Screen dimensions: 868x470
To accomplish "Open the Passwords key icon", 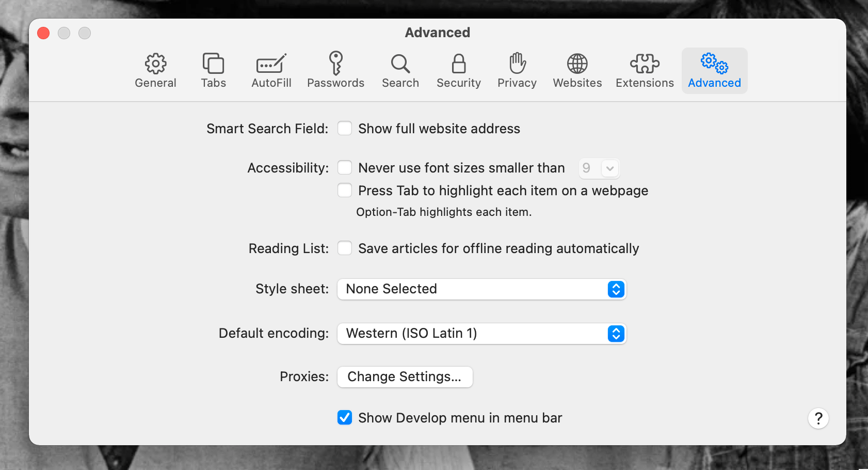I will point(335,64).
